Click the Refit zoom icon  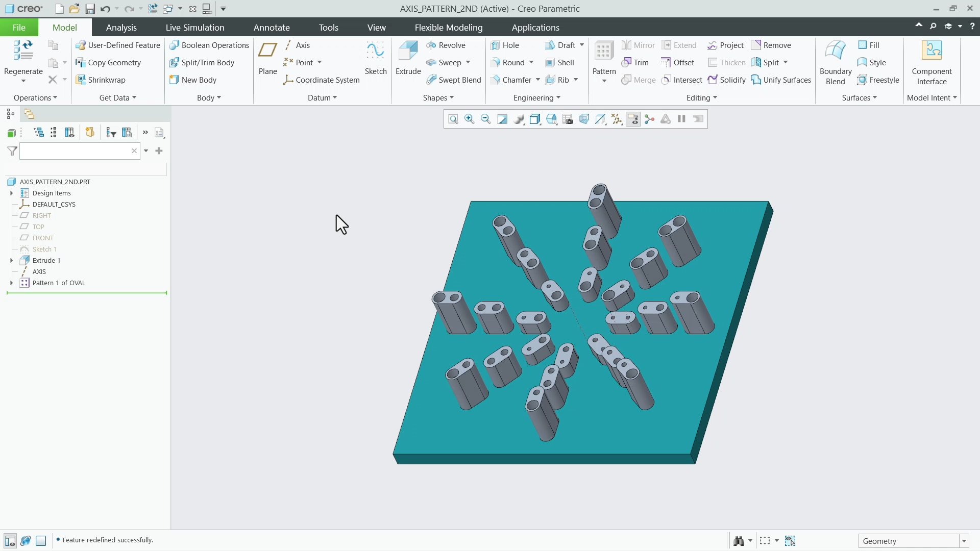point(453,119)
